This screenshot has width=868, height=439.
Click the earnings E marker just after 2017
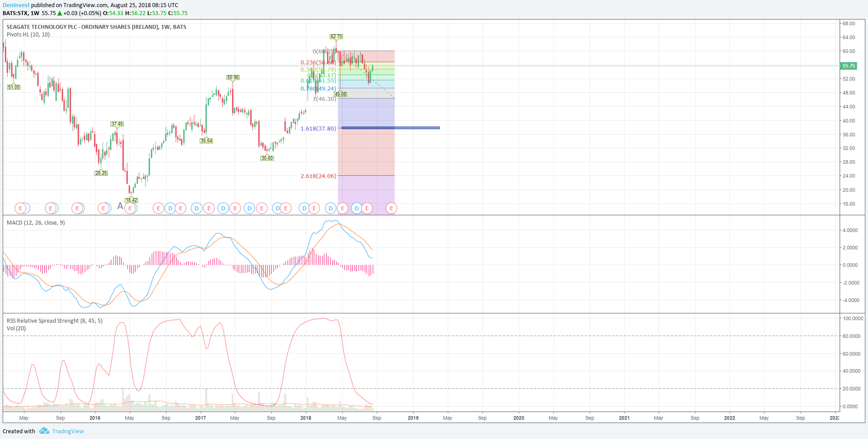pos(209,208)
